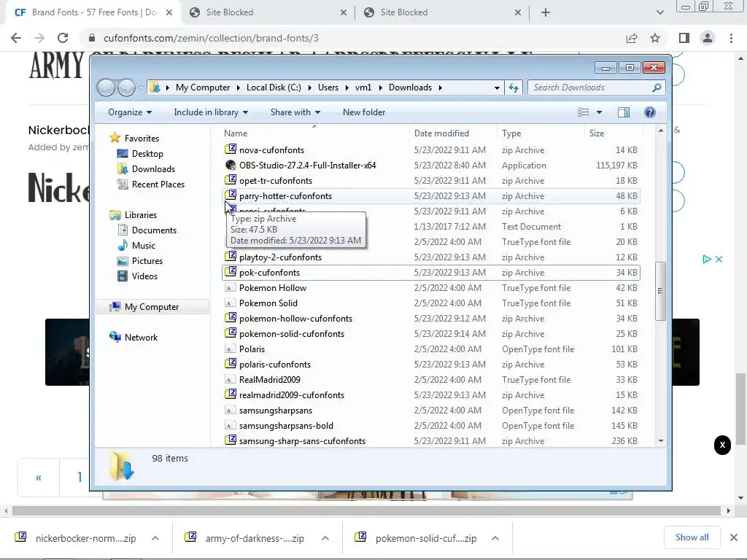Image resolution: width=747 pixels, height=560 pixels.
Task: Open the Share with dropdown
Action: coord(295,112)
